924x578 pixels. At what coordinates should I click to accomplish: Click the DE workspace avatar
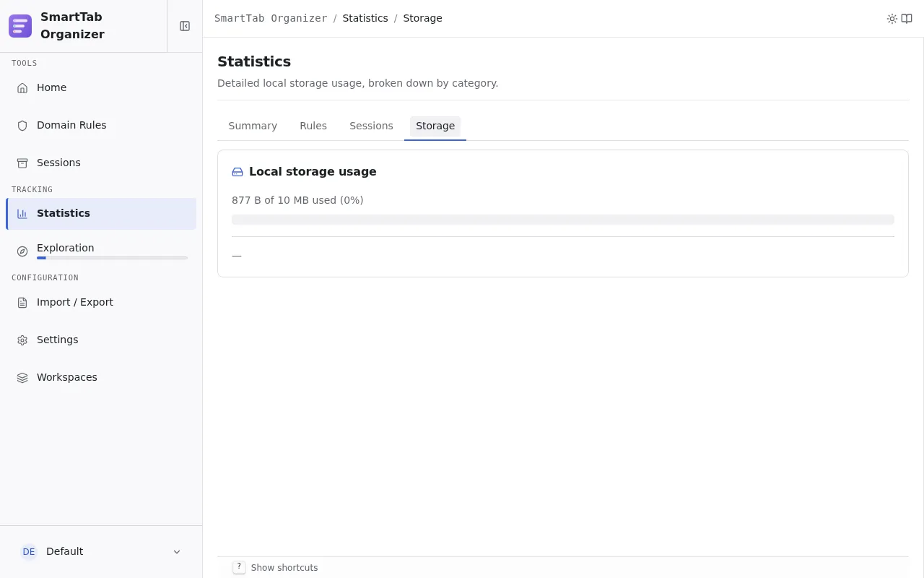pos(29,552)
